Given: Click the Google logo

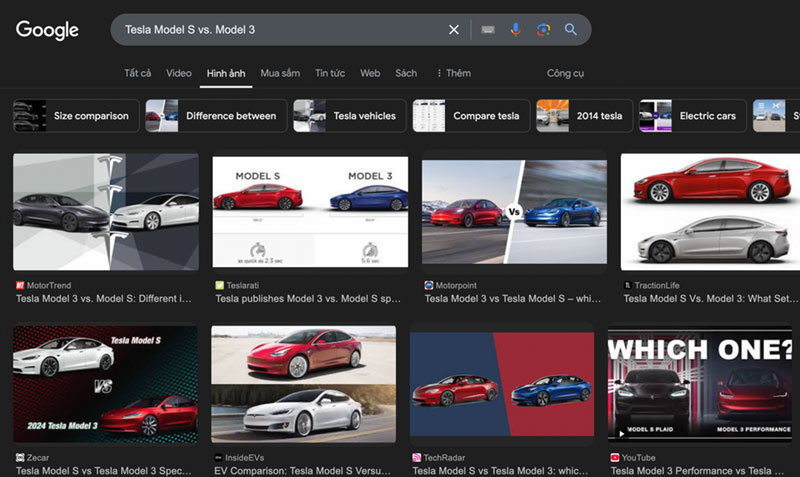Looking at the screenshot, I should point(47,30).
